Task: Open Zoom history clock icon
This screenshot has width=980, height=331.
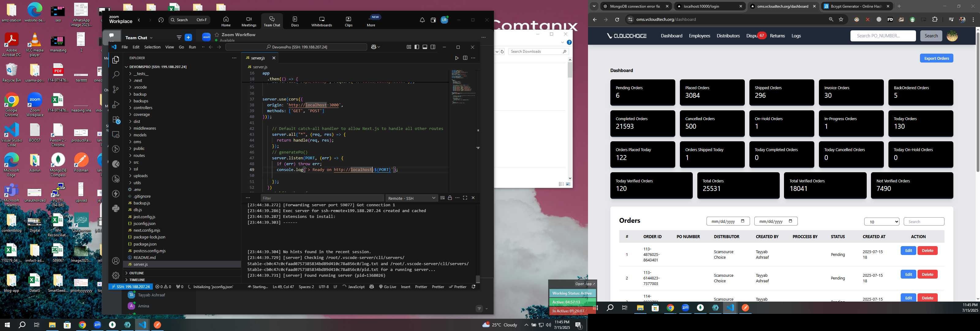Action: 161,20
